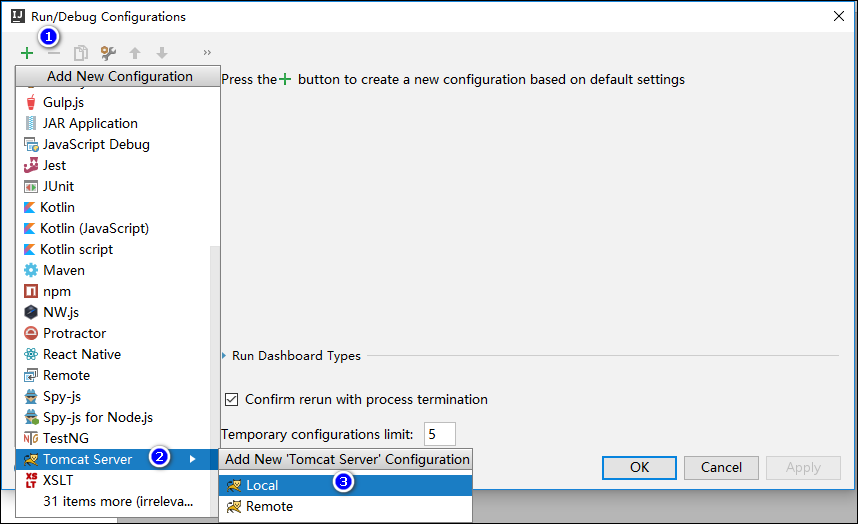Click the Move Up arrow icon

pos(135,53)
